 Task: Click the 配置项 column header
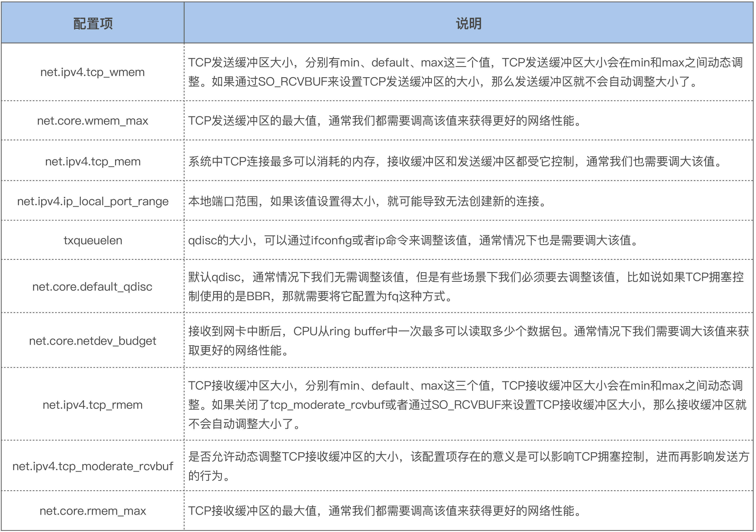(x=93, y=24)
